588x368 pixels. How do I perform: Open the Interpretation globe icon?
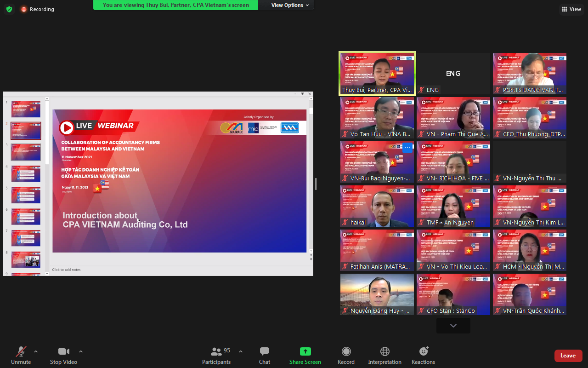385,356
